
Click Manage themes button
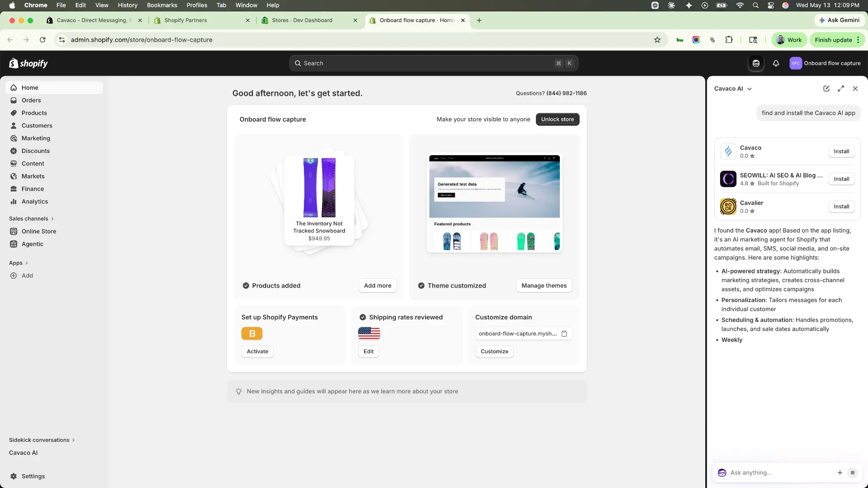pyautogui.click(x=544, y=286)
